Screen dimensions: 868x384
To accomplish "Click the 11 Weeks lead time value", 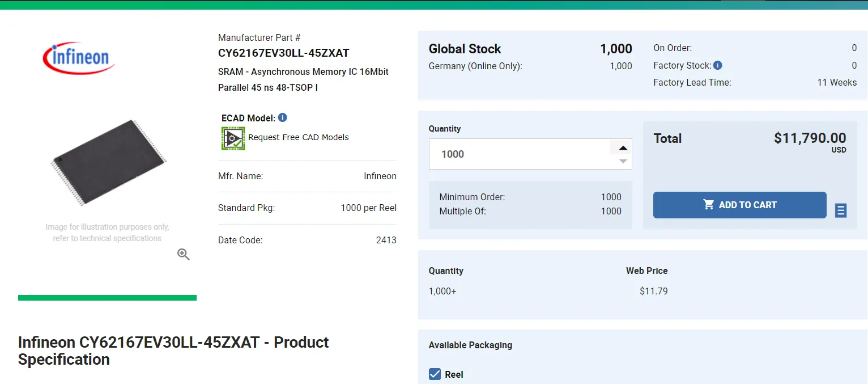I will pos(837,82).
